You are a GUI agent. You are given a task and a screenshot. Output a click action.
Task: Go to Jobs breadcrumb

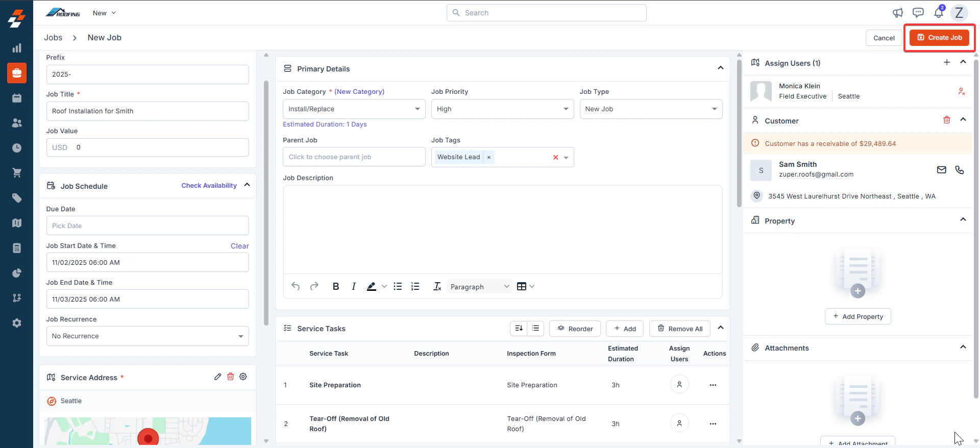53,38
